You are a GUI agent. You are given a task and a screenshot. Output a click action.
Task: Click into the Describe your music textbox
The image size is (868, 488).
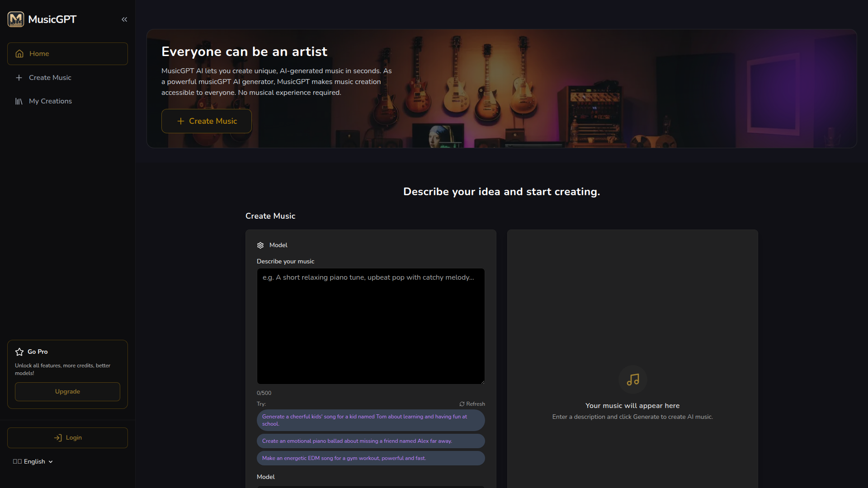click(371, 326)
